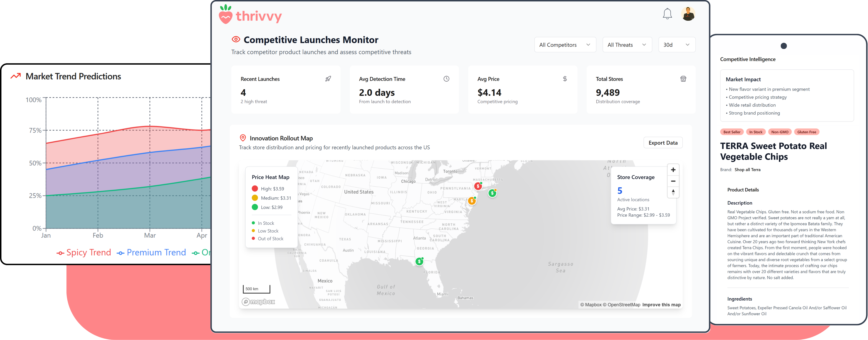Click the Low: $2.99 green swatch
Screen dimensions: 868x340
[x=255, y=207]
